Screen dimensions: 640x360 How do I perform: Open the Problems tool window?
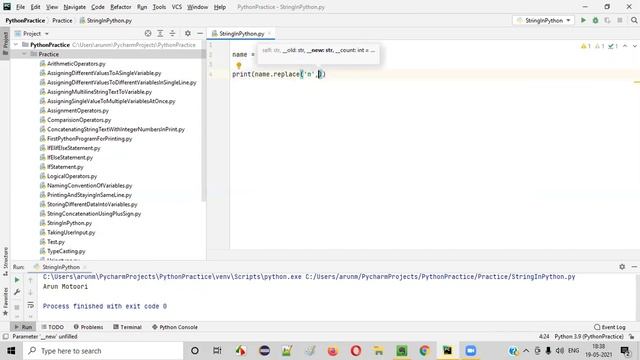tap(88, 327)
